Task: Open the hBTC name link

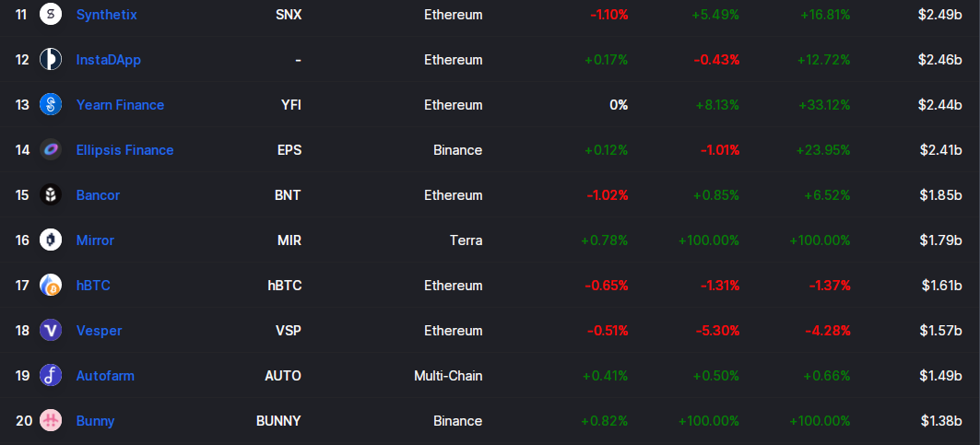Action: (x=93, y=286)
